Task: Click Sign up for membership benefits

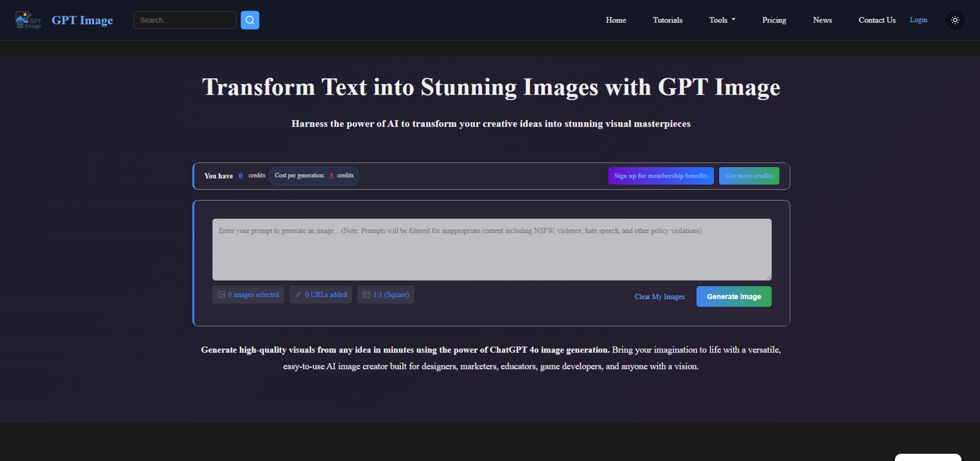Action: pos(660,176)
